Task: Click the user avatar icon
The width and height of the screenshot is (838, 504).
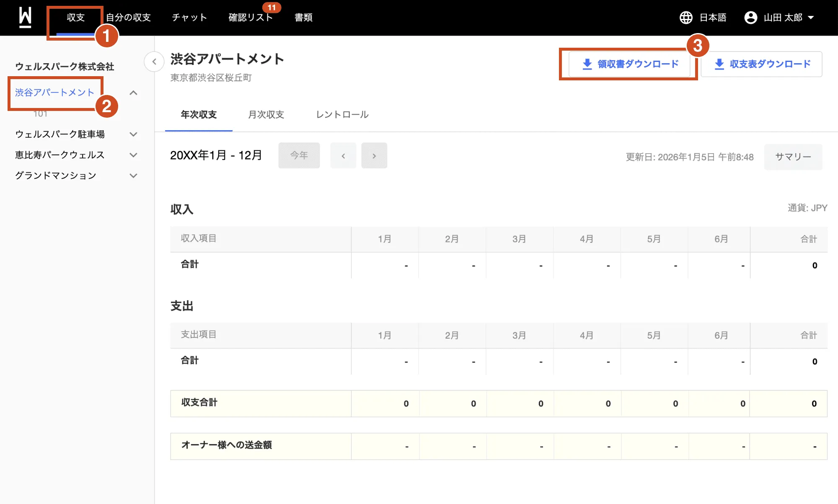Action: coord(750,18)
